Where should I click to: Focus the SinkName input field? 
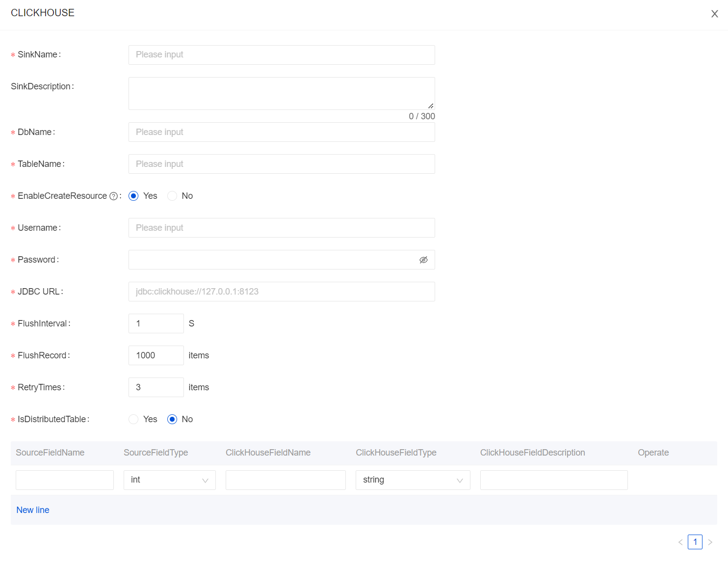(282, 55)
